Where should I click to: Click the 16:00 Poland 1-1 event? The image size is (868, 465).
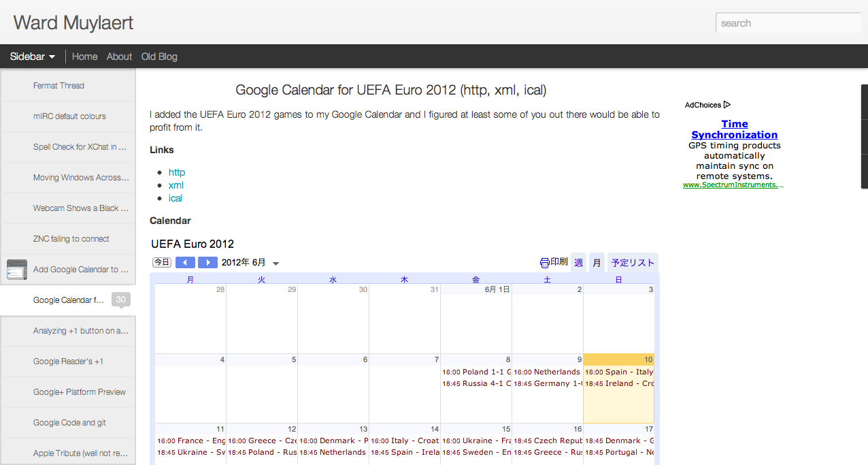click(x=476, y=372)
